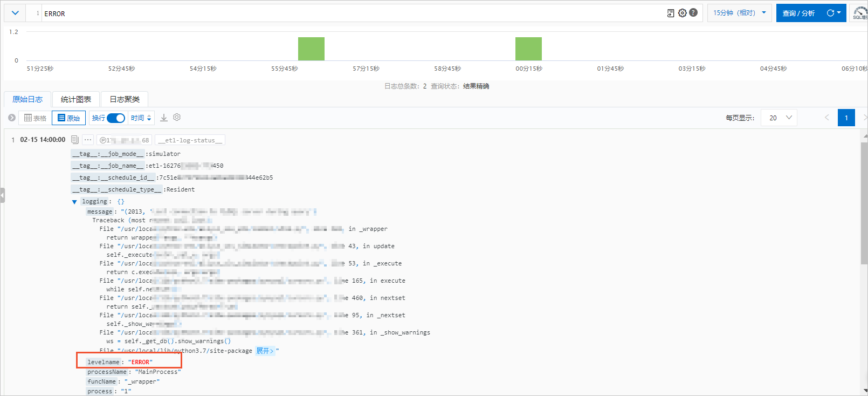Expand the collapsed field panel arrow icon
This screenshot has height=396, width=868.
click(12, 118)
